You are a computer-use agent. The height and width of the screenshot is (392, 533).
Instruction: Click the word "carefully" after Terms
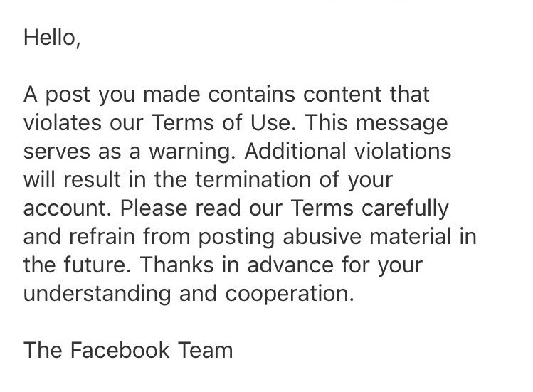[405, 209]
